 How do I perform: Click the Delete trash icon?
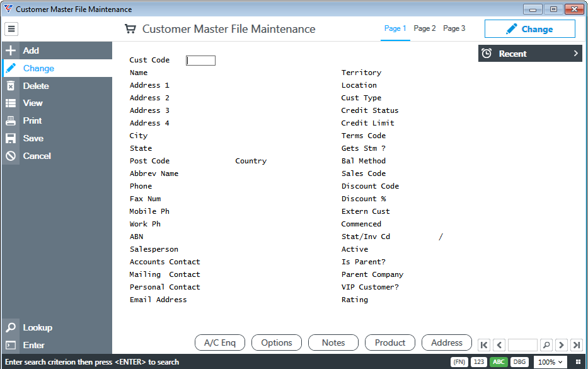tap(11, 86)
